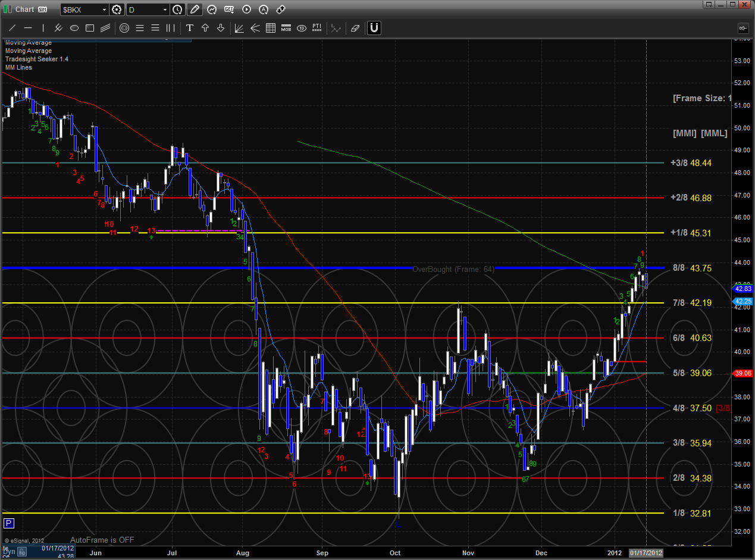Open the studies chart-line menu
This screenshot has height=560, width=755.
(212, 10)
